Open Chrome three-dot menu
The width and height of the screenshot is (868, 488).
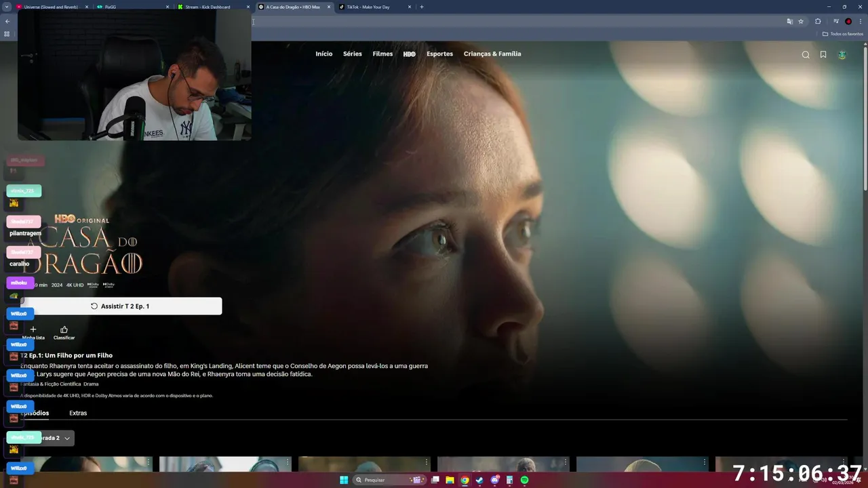point(861,21)
